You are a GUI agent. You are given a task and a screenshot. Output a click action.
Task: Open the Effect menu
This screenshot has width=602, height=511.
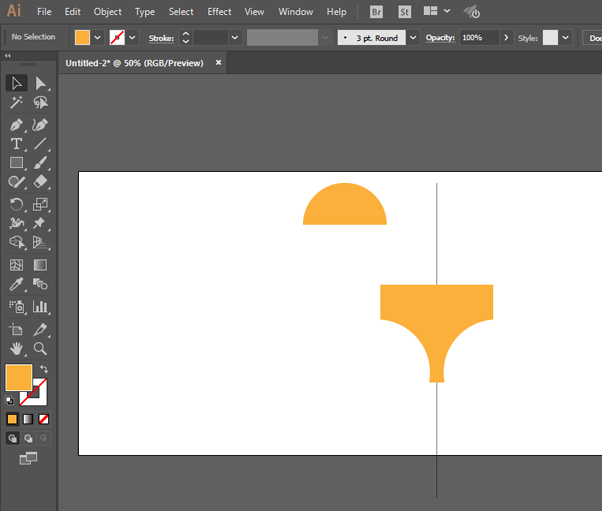[219, 12]
